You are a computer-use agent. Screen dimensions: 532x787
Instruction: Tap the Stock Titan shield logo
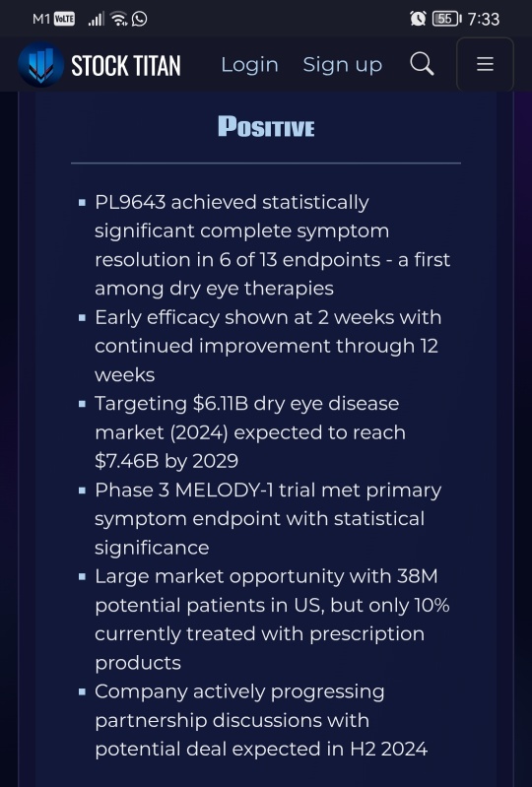coord(40,65)
